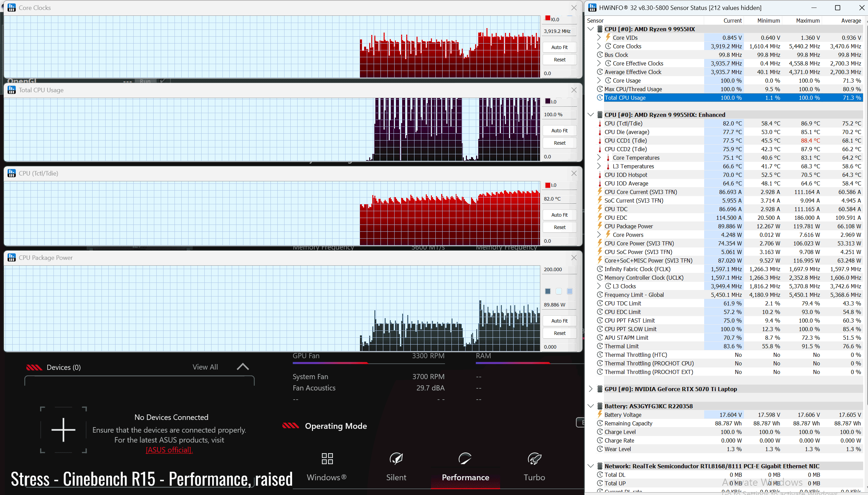The width and height of the screenshot is (868, 495).
Task: Expand the Core Clocks sensor row
Action: tap(599, 46)
